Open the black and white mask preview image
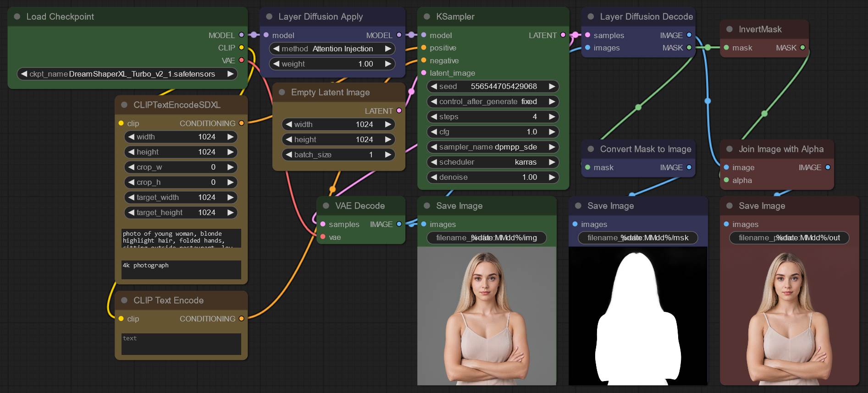 point(638,316)
